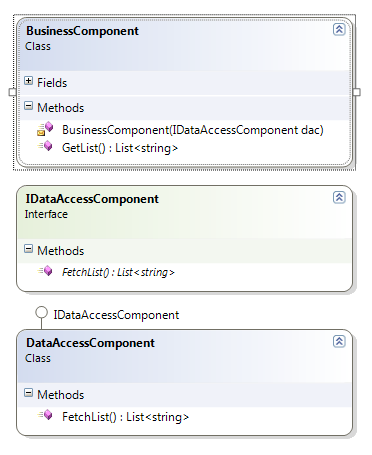372x455 pixels.
Task: Select the BusinessComponent class title
Action: [82, 31]
